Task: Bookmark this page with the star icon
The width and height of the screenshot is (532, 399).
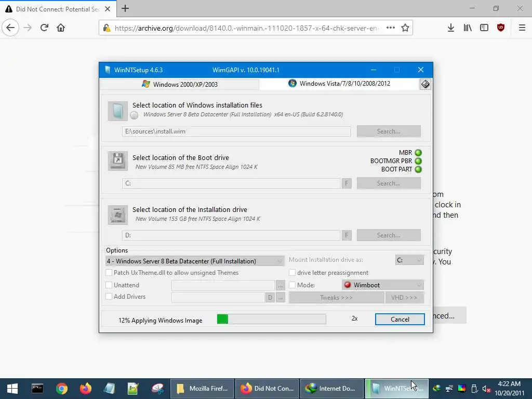Action: [405, 28]
